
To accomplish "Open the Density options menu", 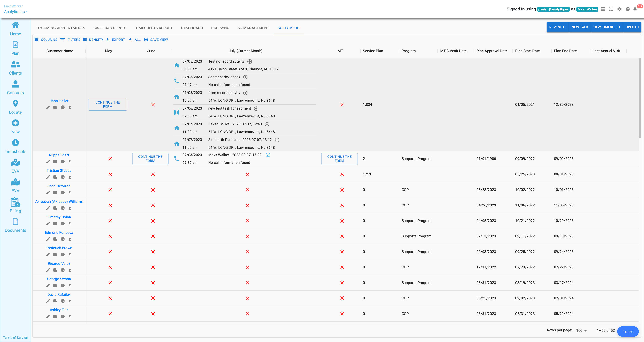I will pos(93,40).
